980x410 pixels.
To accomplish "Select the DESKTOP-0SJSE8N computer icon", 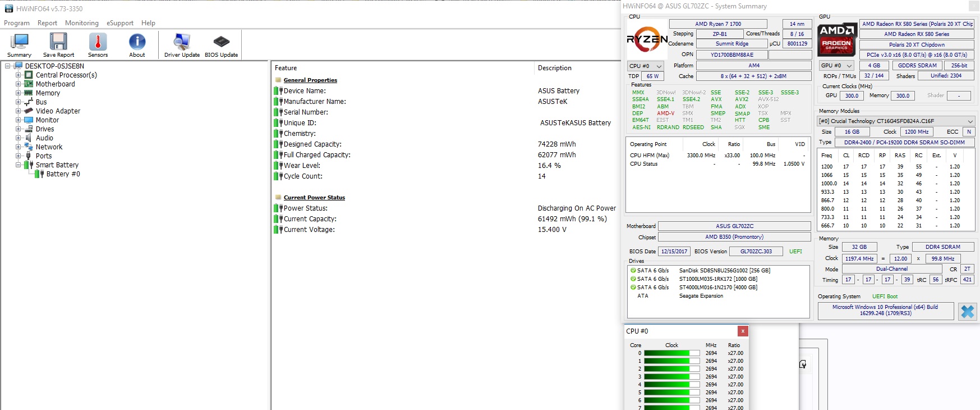I will pyautogui.click(x=19, y=66).
